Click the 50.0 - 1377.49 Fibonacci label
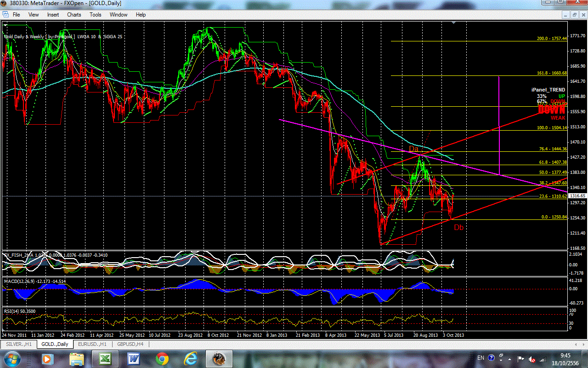 [553, 172]
